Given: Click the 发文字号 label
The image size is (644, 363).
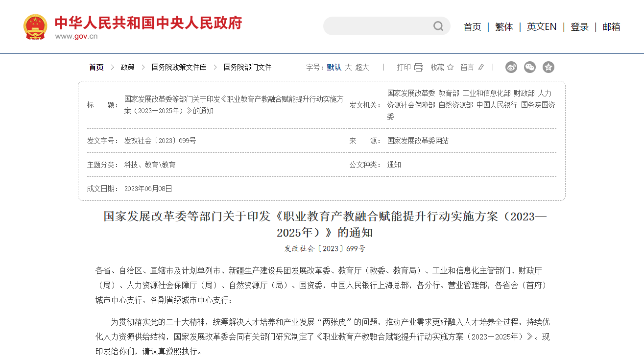Looking at the screenshot, I should pos(103,141).
